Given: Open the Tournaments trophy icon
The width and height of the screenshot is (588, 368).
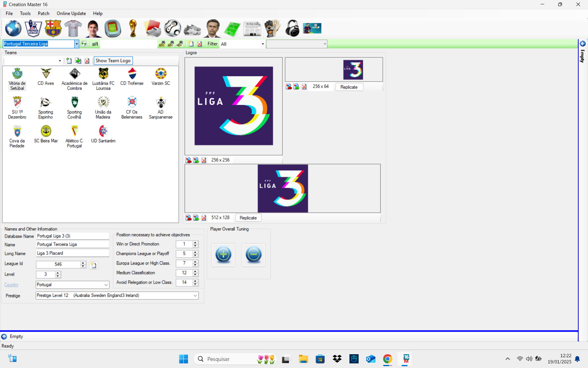Looking at the screenshot, I should pos(133,28).
